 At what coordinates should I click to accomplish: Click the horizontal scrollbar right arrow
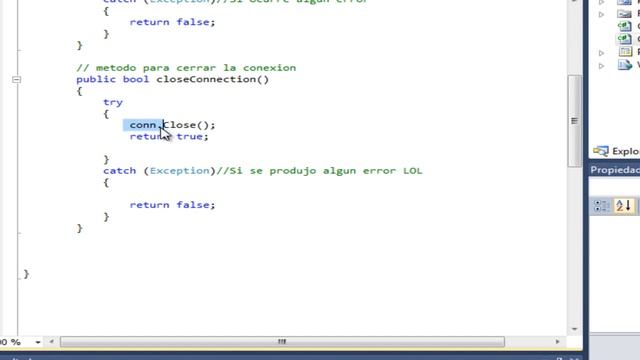pyautogui.click(x=558, y=342)
